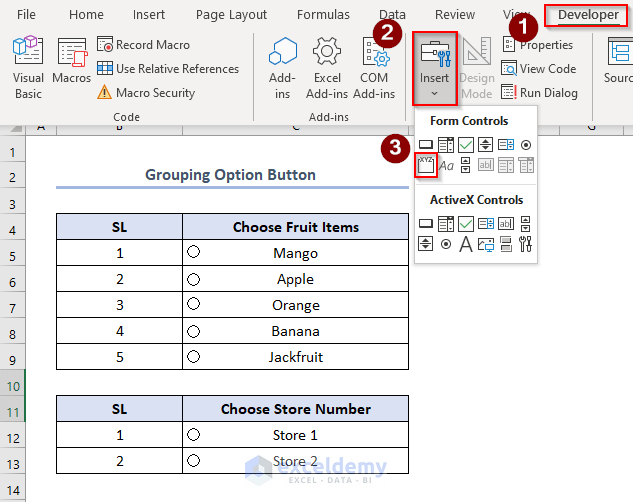Select the ActiveX More Controls icon
Image resolution: width=633 pixels, height=502 pixels.
coord(526,243)
